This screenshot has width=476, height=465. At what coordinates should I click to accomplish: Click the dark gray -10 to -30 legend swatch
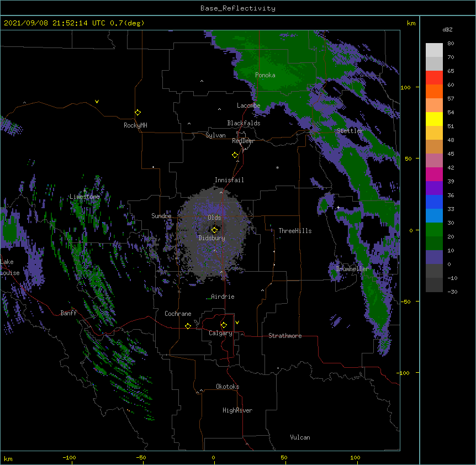[x=434, y=285]
